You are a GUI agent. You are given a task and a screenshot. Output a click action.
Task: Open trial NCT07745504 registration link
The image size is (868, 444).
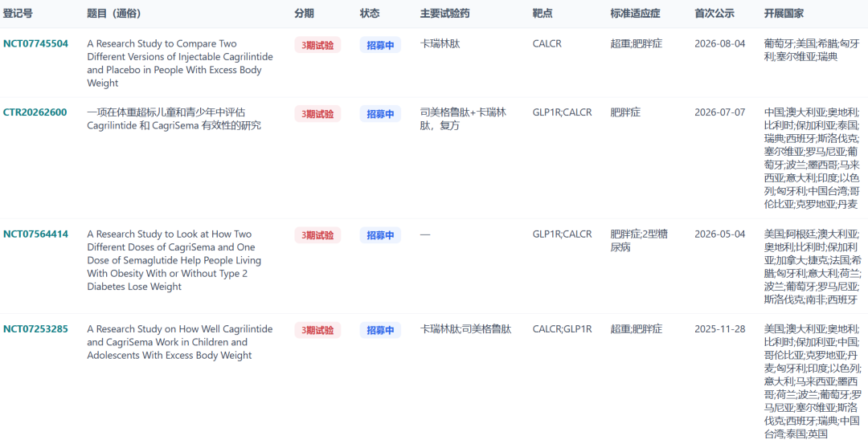(x=36, y=43)
